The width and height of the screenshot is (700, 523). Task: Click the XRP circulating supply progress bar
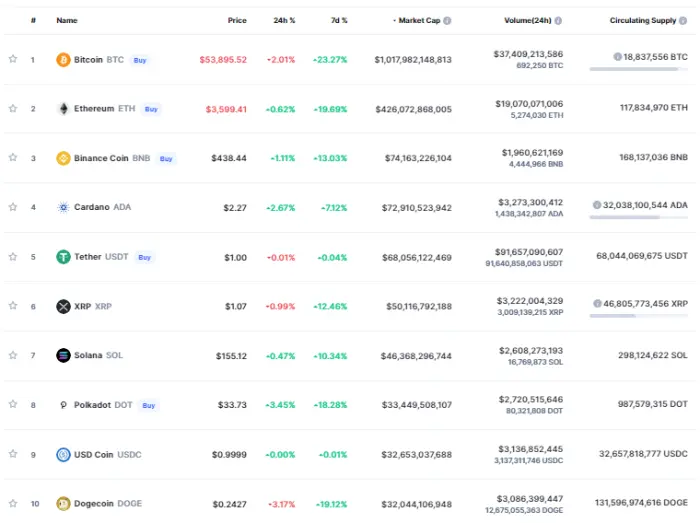pos(639,316)
